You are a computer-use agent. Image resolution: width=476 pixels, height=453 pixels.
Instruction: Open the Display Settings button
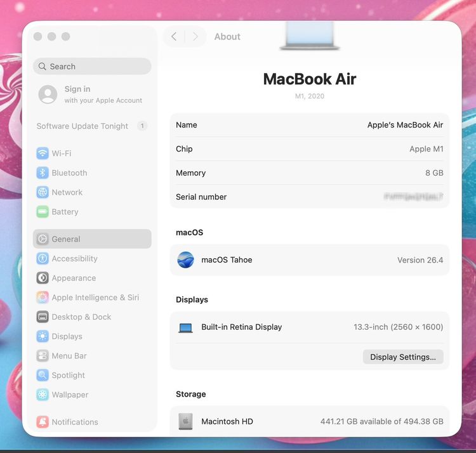[x=403, y=357]
